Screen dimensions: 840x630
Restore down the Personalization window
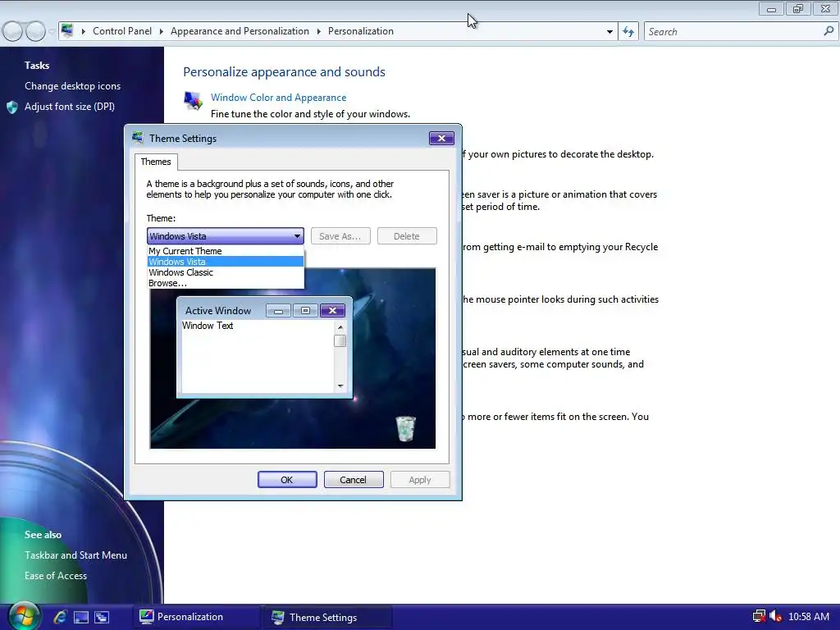tap(798, 9)
